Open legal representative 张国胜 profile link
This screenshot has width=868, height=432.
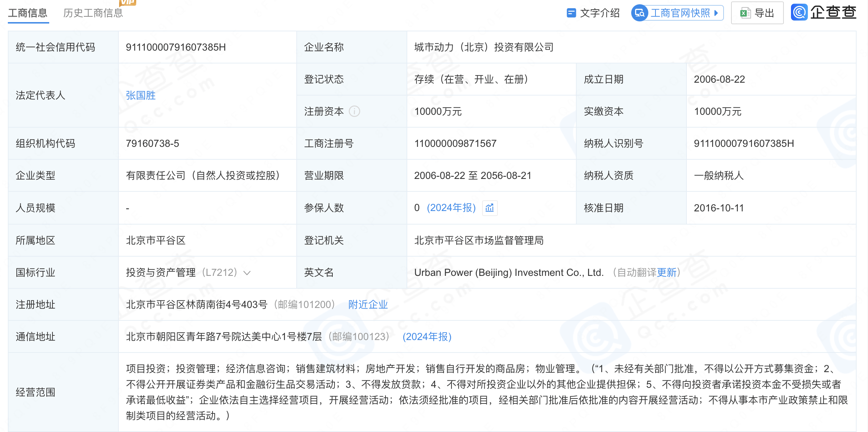(x=141, y=95)
